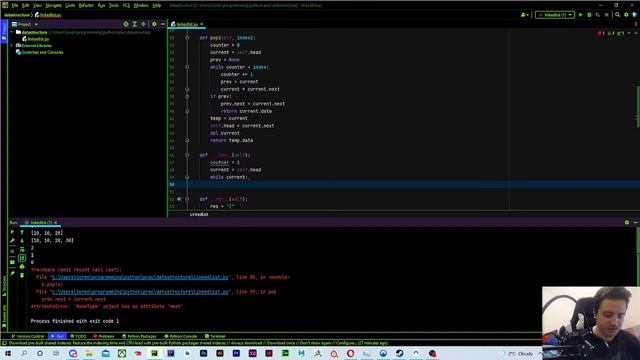
Task: Open run configuration wrench icon in Run panel
Action: pyautogui.click(x=12, y=241)
